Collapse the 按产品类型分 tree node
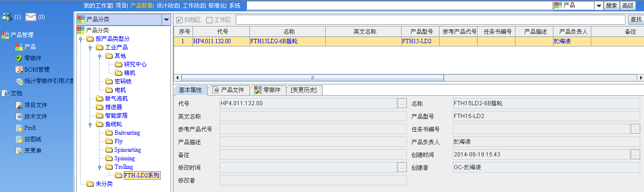Image resolution: width=644 pixels, height=192 pixels. point(81,39)
